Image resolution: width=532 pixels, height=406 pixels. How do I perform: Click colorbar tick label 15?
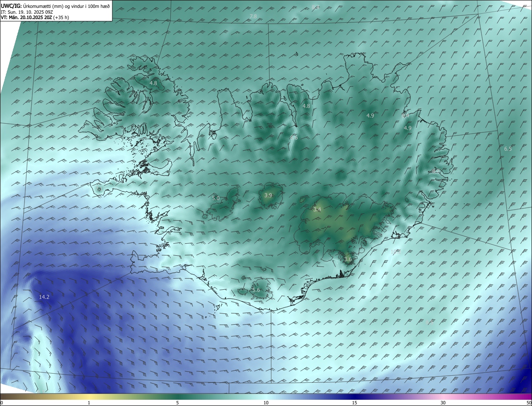pos(355,403)
